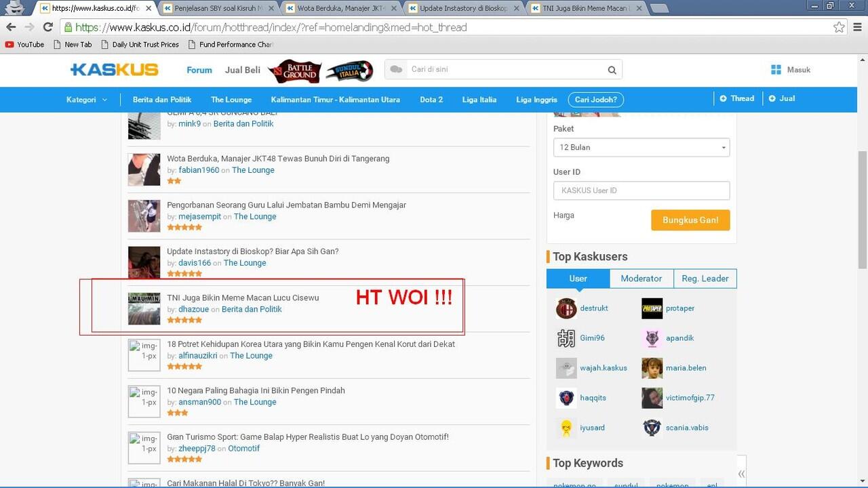The width and height of the screenshot is (868, 488).
Task: Go to The Lounge nav item
Action: (x=231, y=100)
